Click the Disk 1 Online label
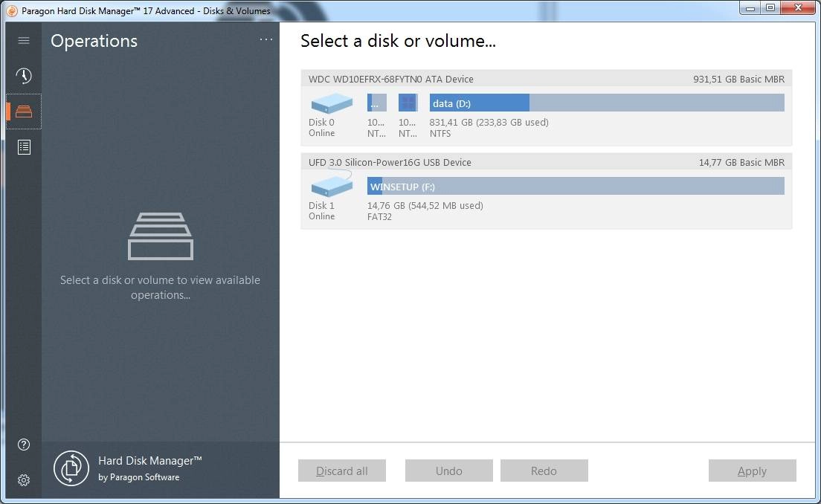This screenshot has width=821, height=504. 321,210
